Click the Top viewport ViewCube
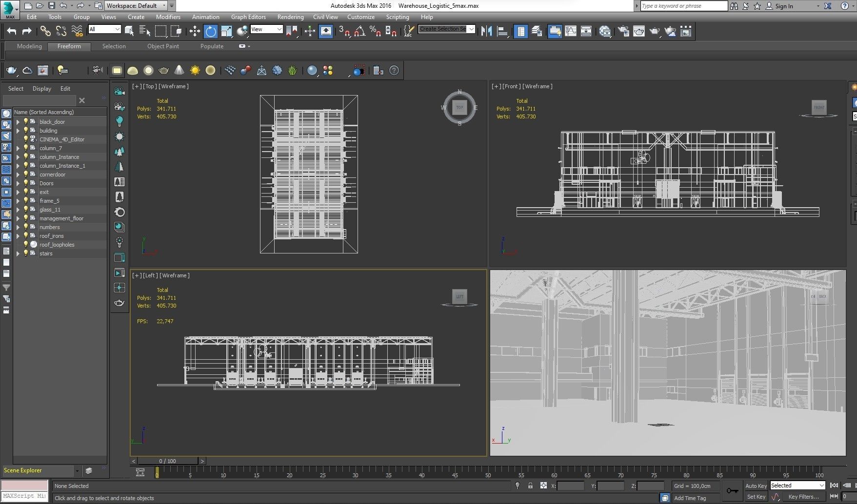 [x=459, y=107]
